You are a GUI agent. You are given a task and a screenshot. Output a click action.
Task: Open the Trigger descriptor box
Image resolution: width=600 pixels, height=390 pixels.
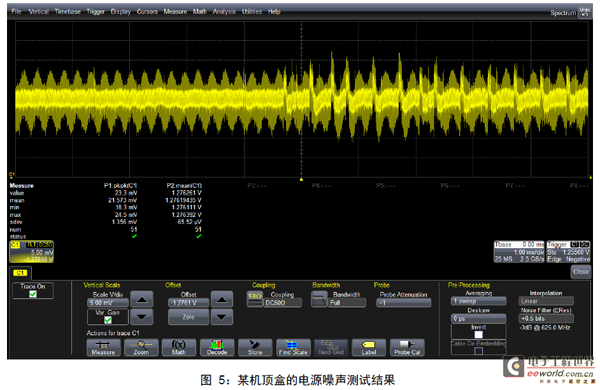(568, 252)
